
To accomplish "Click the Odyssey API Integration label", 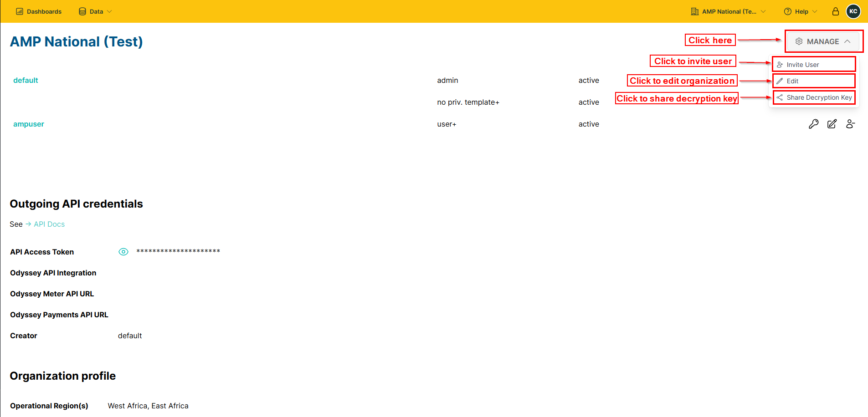I will [x=53, y=273].
